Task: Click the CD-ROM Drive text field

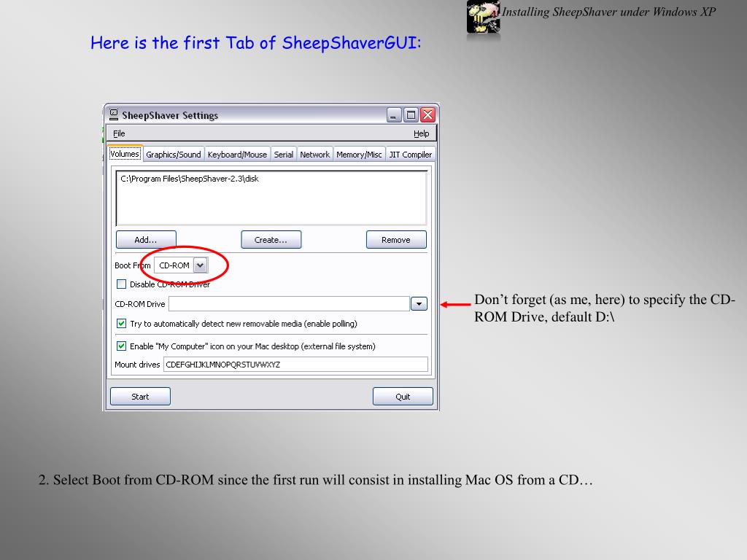Action: [289, 304]
